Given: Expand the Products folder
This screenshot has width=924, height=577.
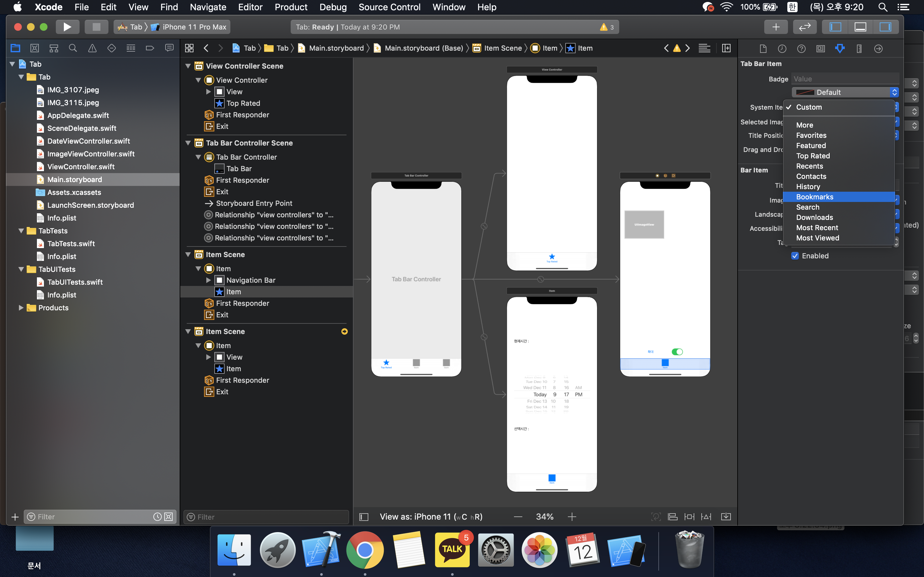Looking at the screenshot, I should pyautogui.click(x=21, y=308).
